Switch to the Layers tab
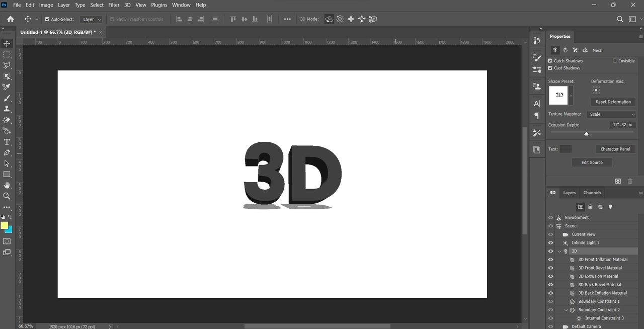 click(570, 193)
